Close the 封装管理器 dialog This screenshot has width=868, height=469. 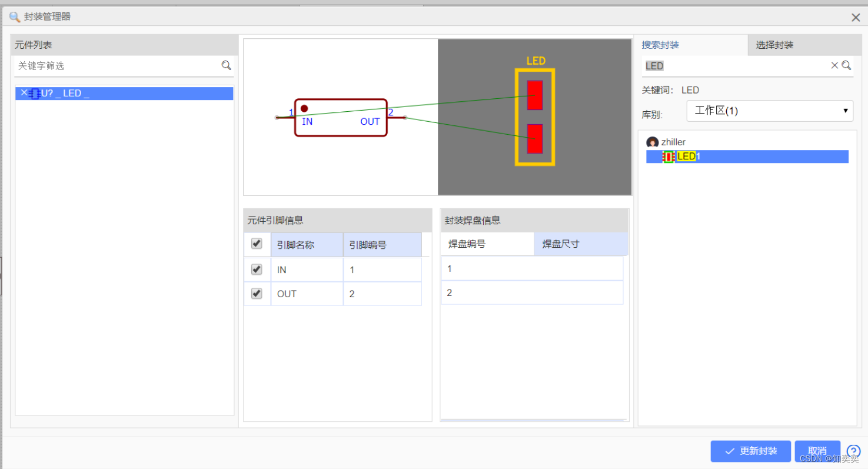pos(856,18)
